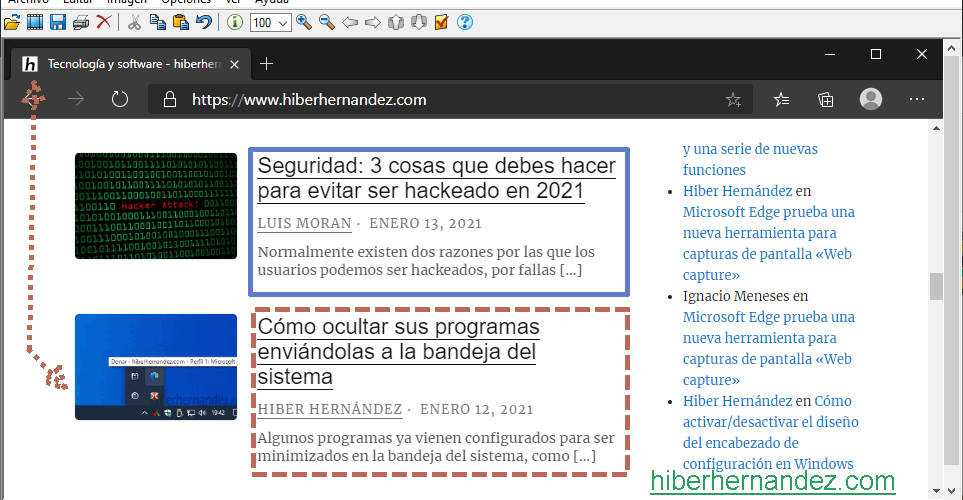
Task: View site info via the padlock icon
Action: 170,100
